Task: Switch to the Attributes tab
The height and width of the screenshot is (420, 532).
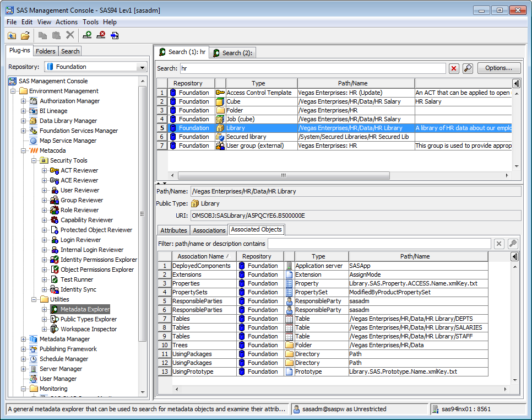Action: pyautogui.click(x=173, y=230)
